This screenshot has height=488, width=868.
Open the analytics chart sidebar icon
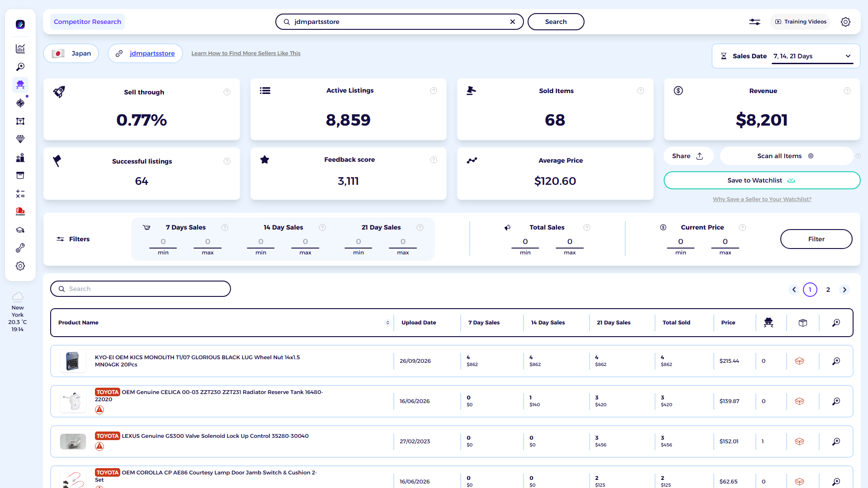click(x=20, y=49)
